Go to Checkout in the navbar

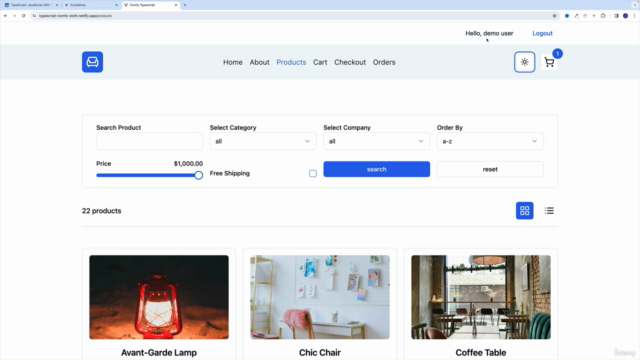click(350, 62)
